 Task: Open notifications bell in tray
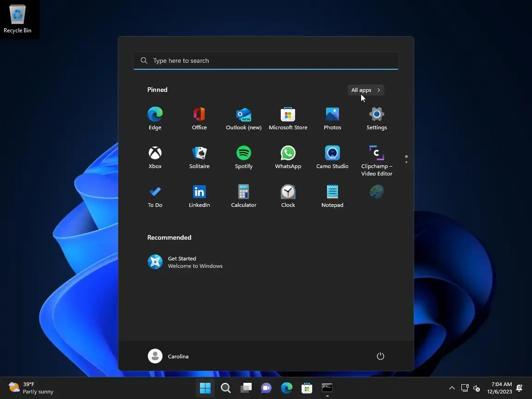[520, 388]
